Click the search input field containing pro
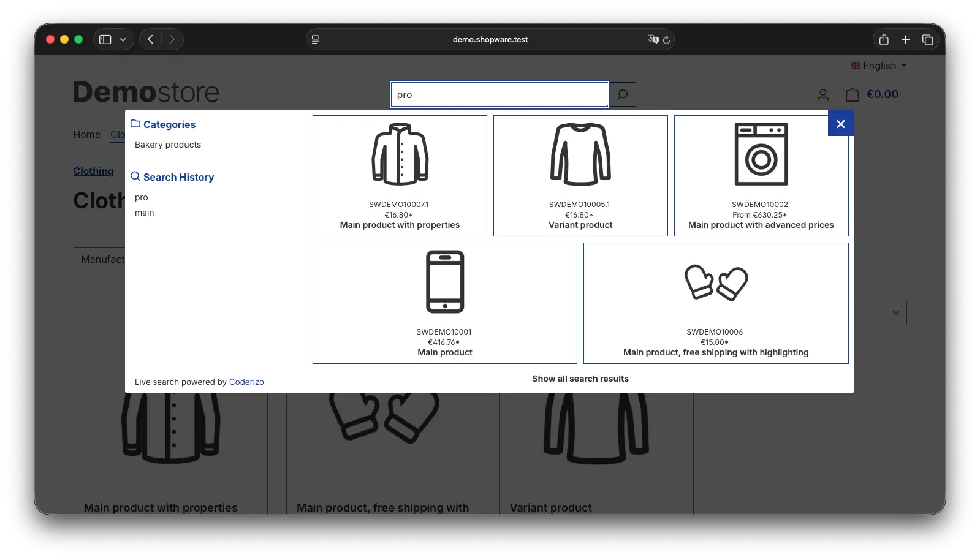Viewport: 980px width, 560px height. pos(499,95)
